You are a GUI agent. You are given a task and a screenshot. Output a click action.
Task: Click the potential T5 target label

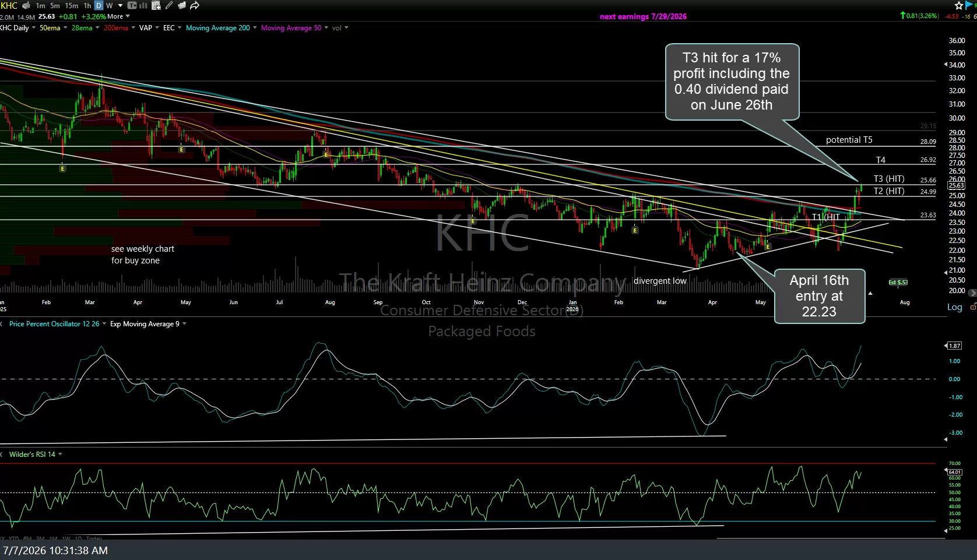(x=849, y=140)
